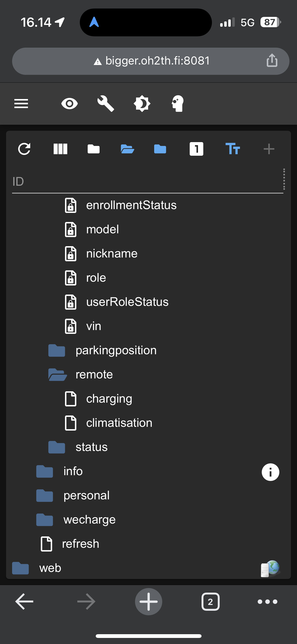Expand all folders with the open-folder icon
Viewport: 297px width, 644px height.
(127, 149)
